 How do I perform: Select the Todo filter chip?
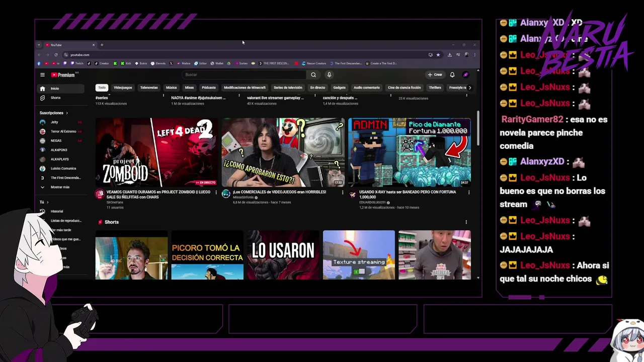tap(102, 87)
